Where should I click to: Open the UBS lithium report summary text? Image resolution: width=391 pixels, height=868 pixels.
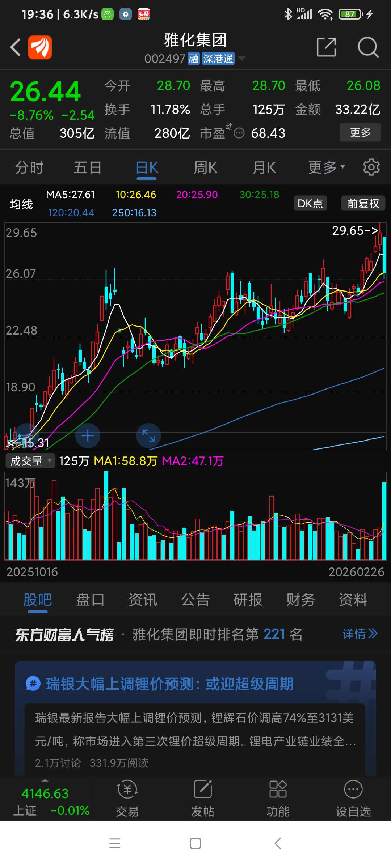pyautogui.click(x=195, y=729)
